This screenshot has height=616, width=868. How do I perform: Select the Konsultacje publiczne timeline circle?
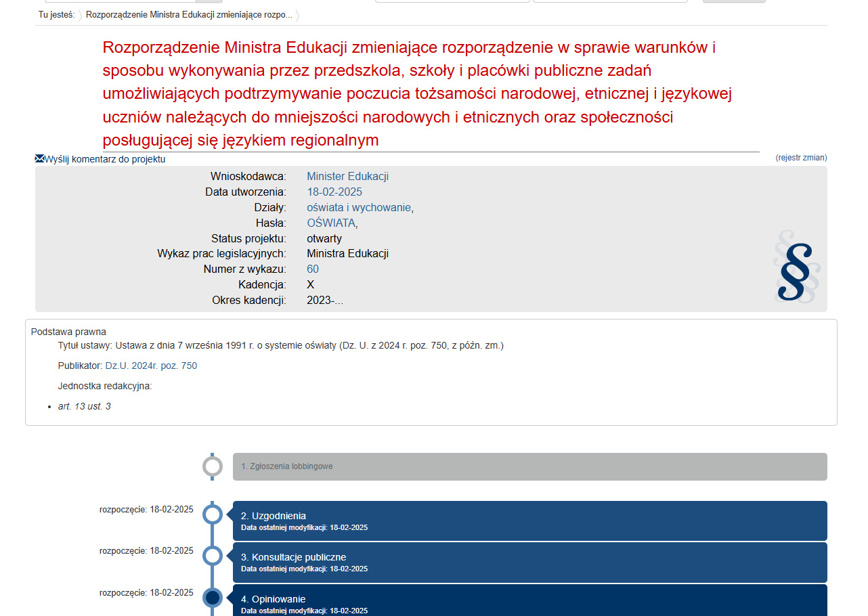pyautogui.click(x=213, y=556)
